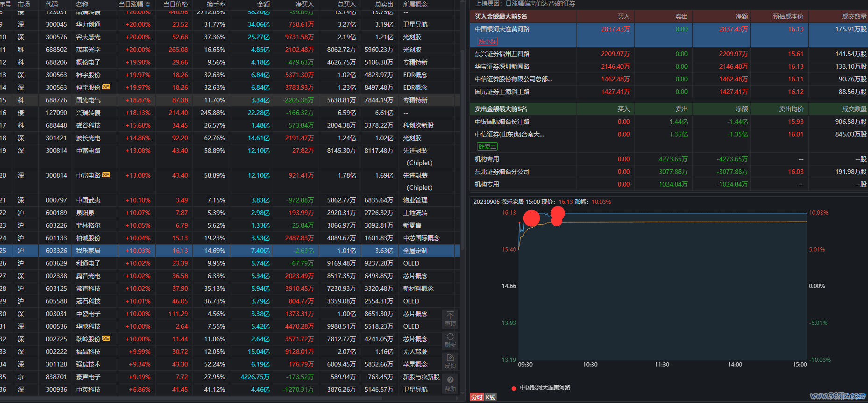Click the 卖出金额最大前5名 section header
The image size is (868, 403).
501,109
